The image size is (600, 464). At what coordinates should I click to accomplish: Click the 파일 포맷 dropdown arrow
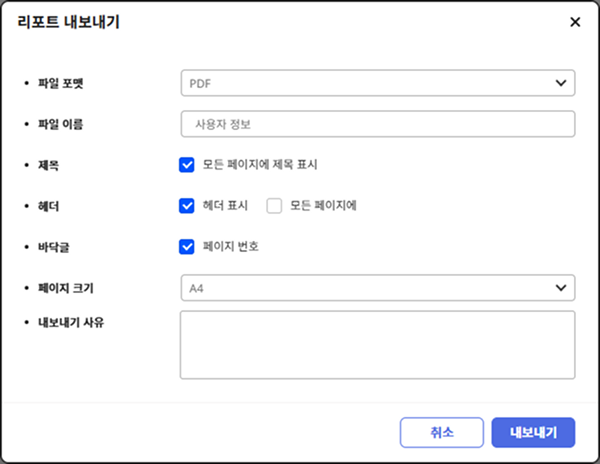click(x=560, y=83)
